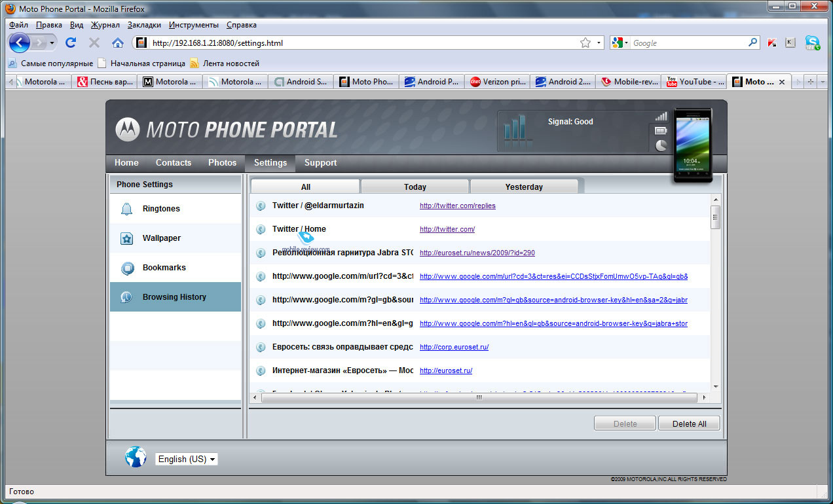This screenshot has height=504, width=833.
Task: Open the http://twitter.com/ link
Action: 447,229
